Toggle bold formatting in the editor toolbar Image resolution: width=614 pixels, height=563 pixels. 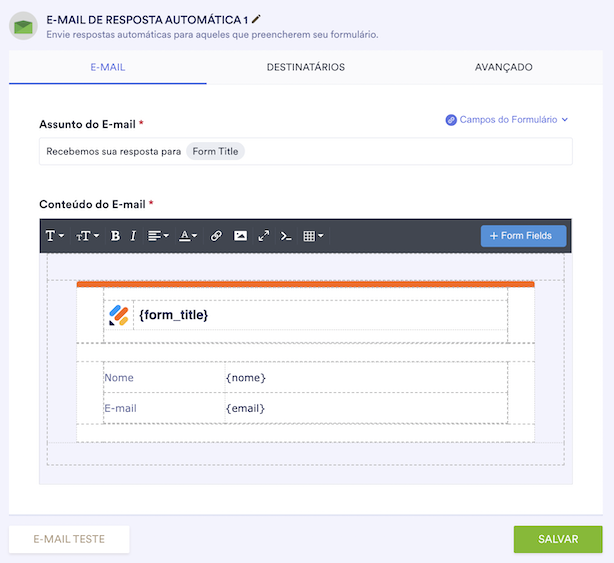click(115, 236)
